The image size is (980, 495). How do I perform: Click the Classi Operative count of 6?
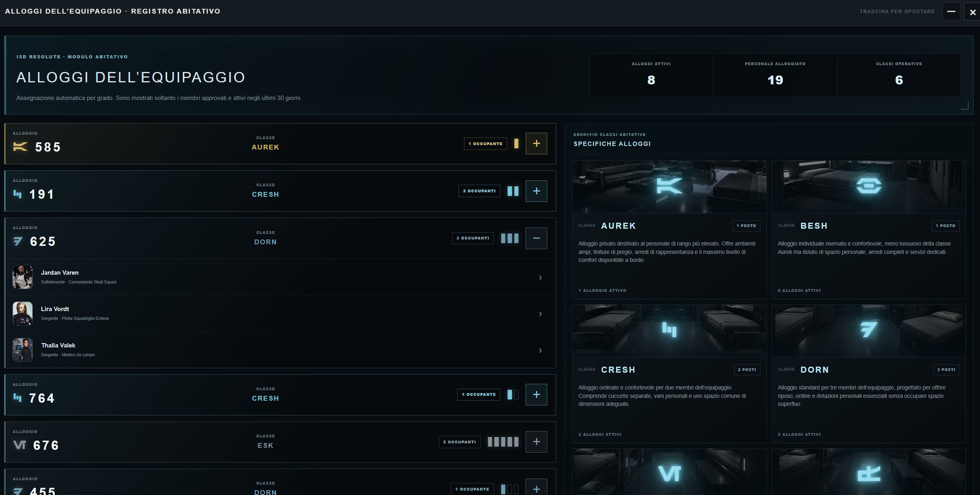point(899,80)
